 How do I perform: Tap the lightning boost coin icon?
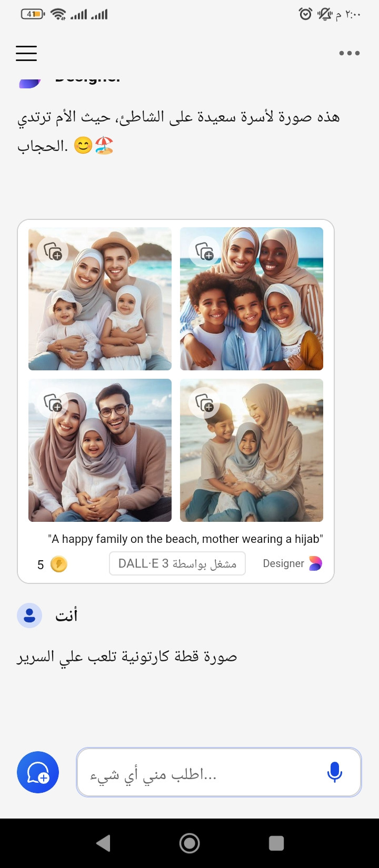pos(58,564)
